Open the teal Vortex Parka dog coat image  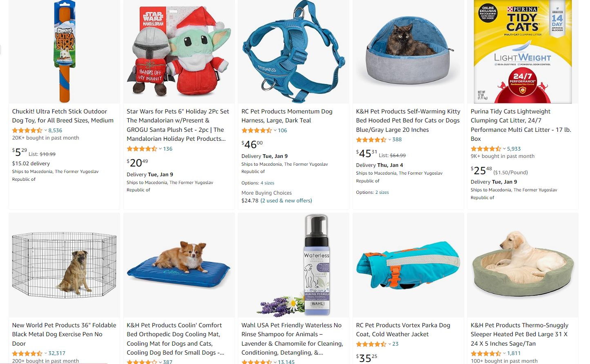click(408, 265)
